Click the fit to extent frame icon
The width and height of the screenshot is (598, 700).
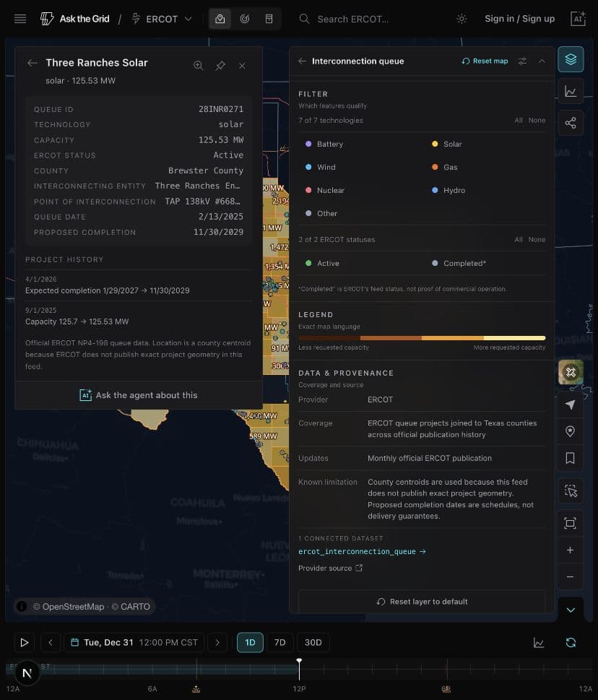click(570, 523)
